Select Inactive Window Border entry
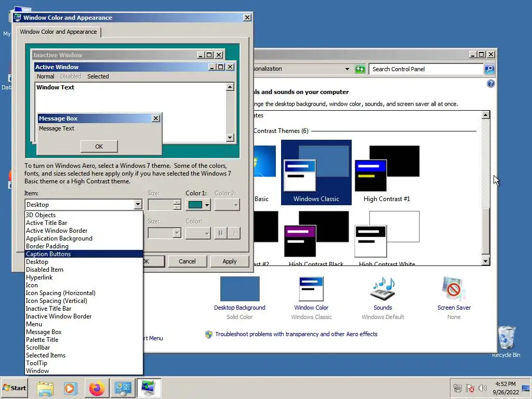 tap(84, 316)
